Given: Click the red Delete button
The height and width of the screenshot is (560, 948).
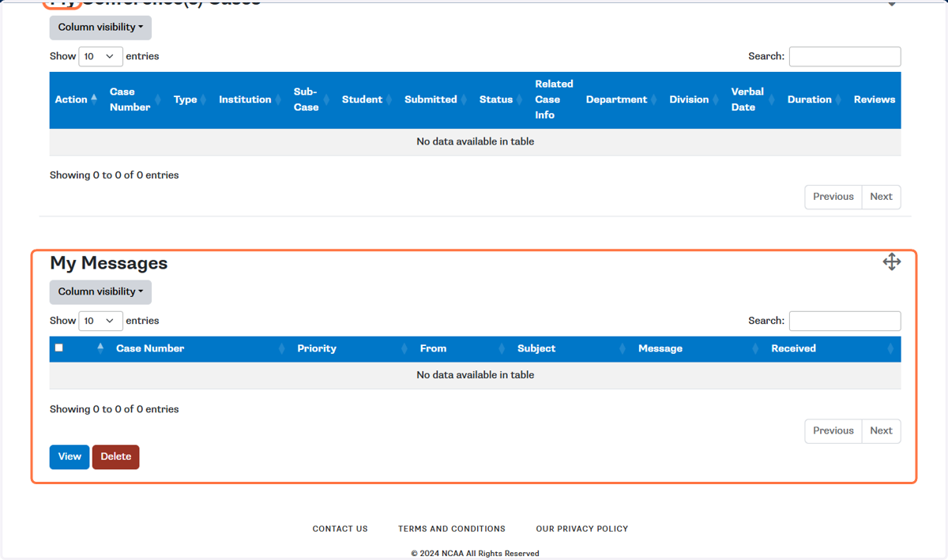Looking at the screenshot, I should pyautogui.click(x=116, y=457).
